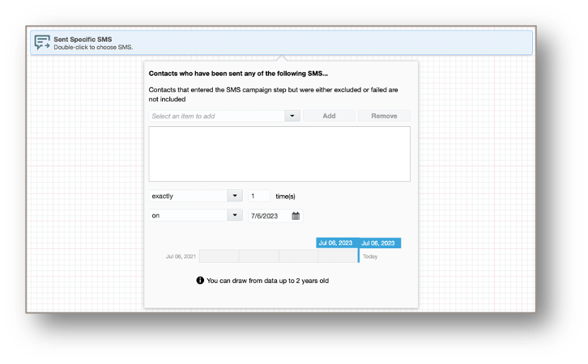The height and width of the screenshot is (364, 588).
Task: Click the times count input showing 1
Action: (258, 196)
